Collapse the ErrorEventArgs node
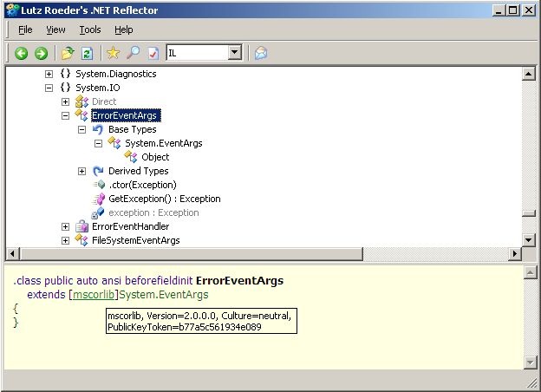This screenshot has width=541, height=392. coord(65,115)
